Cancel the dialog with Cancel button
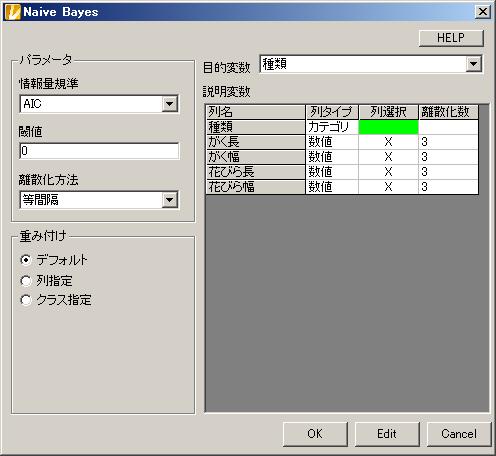 coord(459,434)
